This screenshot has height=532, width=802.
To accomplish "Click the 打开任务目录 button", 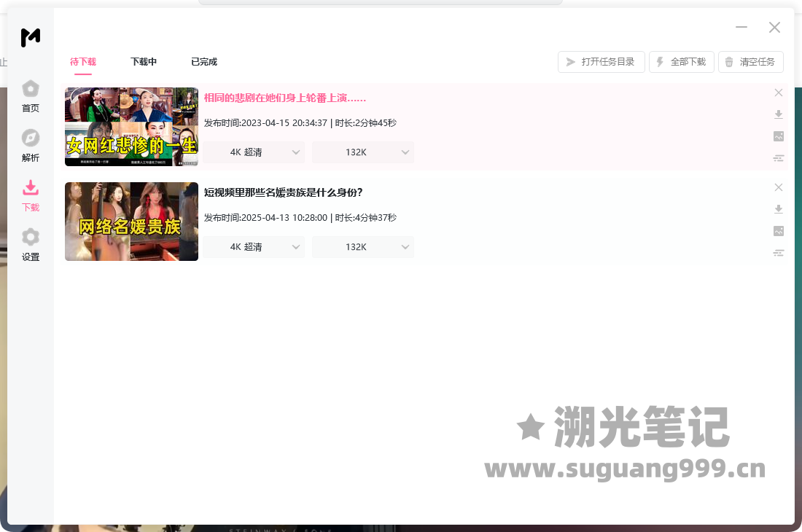I will [x=601, y=62].
